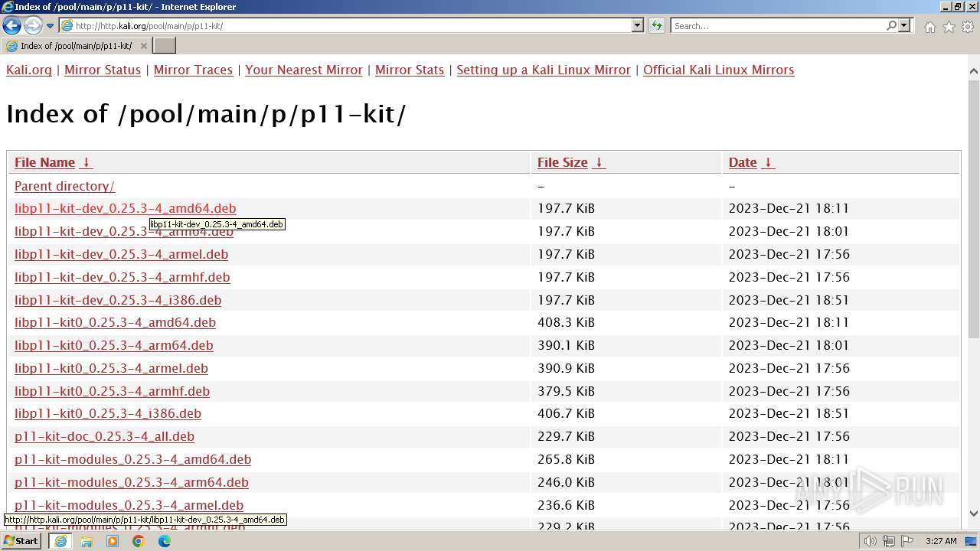Click the Date descending arrow
This screenshot has height=551, width=980.
pos(769,162)
